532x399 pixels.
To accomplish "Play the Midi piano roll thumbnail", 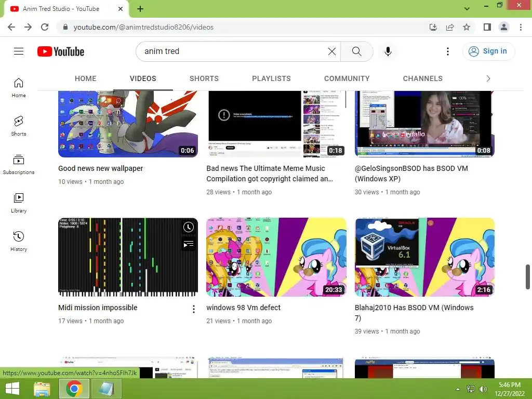I will 128,257.
